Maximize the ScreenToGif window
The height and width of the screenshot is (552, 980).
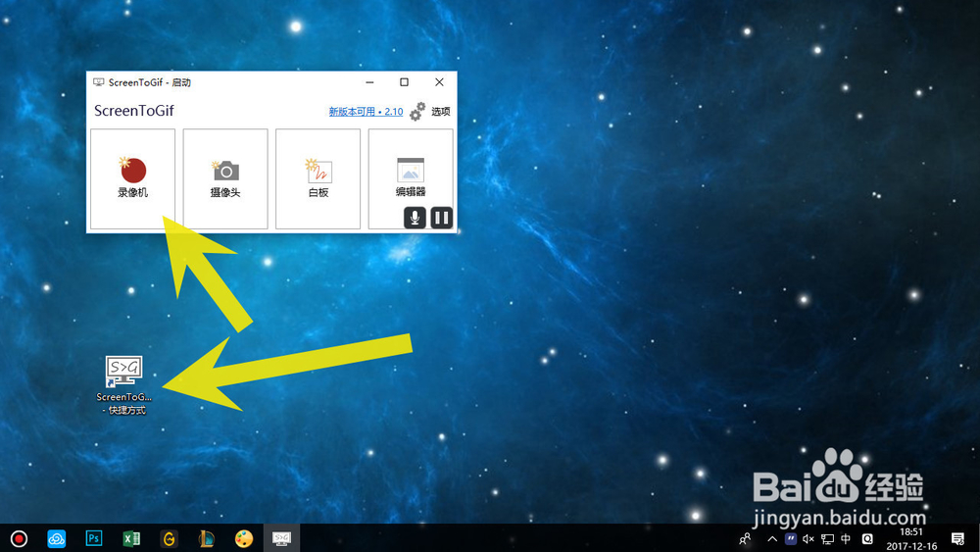pyautogui.click(x=405, y=82)
